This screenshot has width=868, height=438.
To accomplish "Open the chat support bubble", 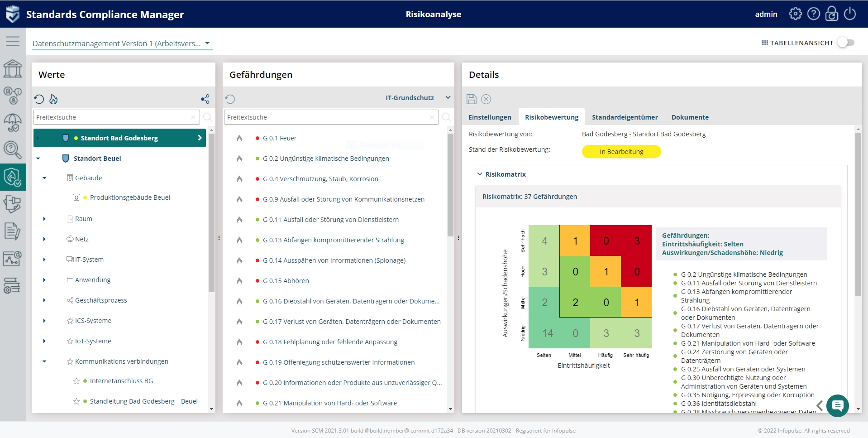I will (x=837, y=405).
